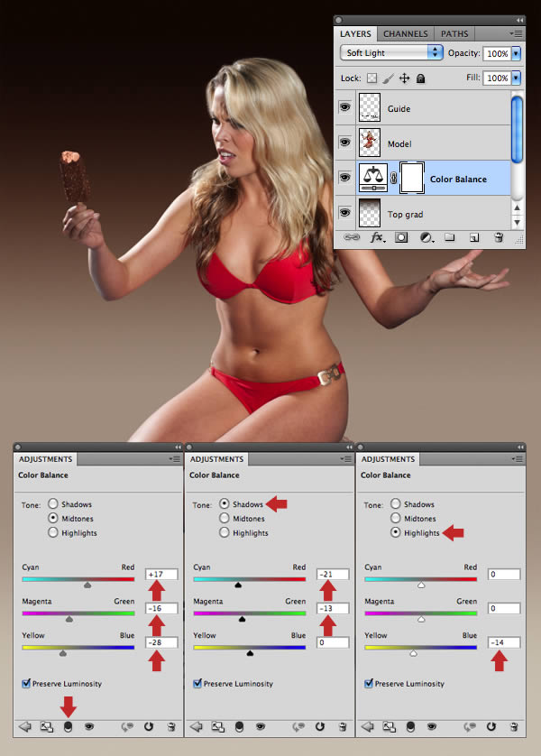The image size is (541, 756).
Task: Create a new group folder icon
Action: coord(449,236)
